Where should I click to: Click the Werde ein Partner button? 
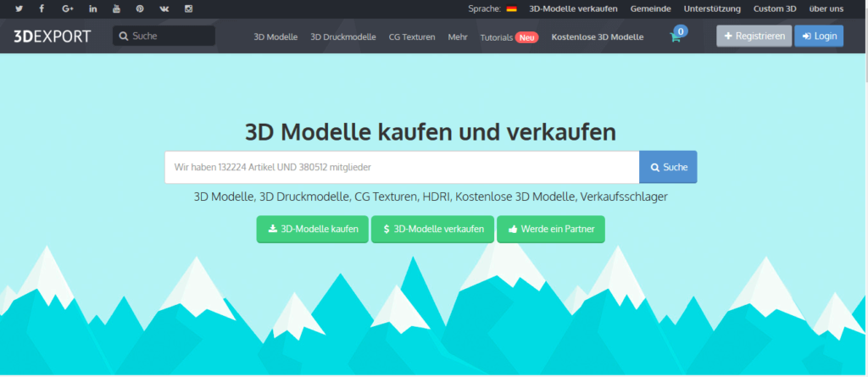551,229
